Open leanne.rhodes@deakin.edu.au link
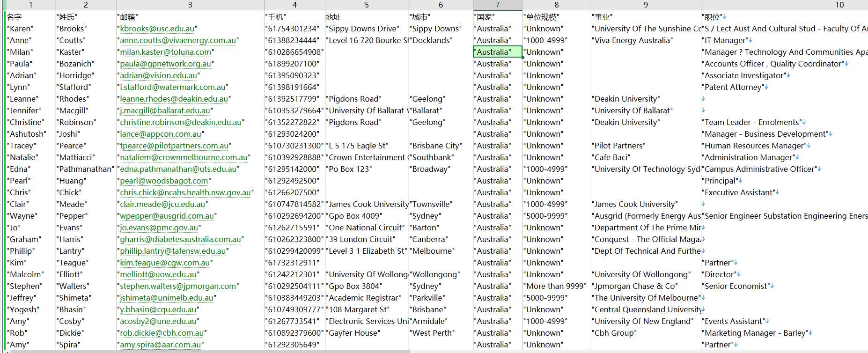This screenshot has height=353, width=868. pyautogui.click(x=174, y=99)
